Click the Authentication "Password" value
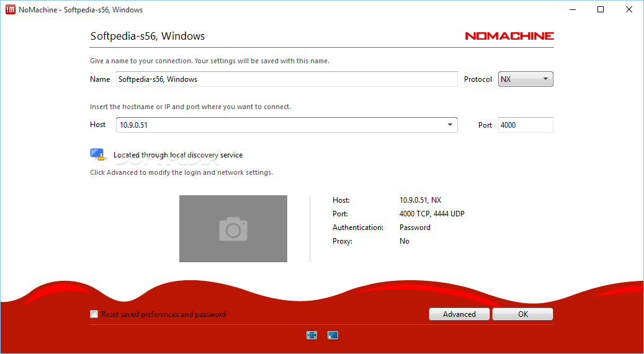 415,228
